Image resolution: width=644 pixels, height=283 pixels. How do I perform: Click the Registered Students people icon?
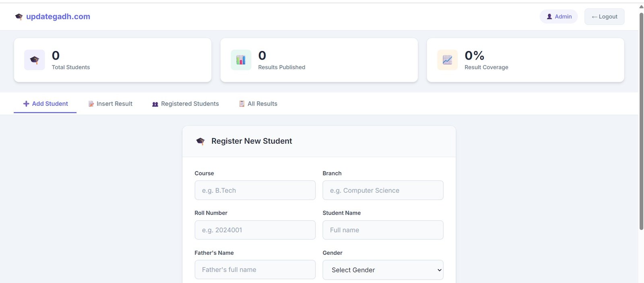point(155,104)
